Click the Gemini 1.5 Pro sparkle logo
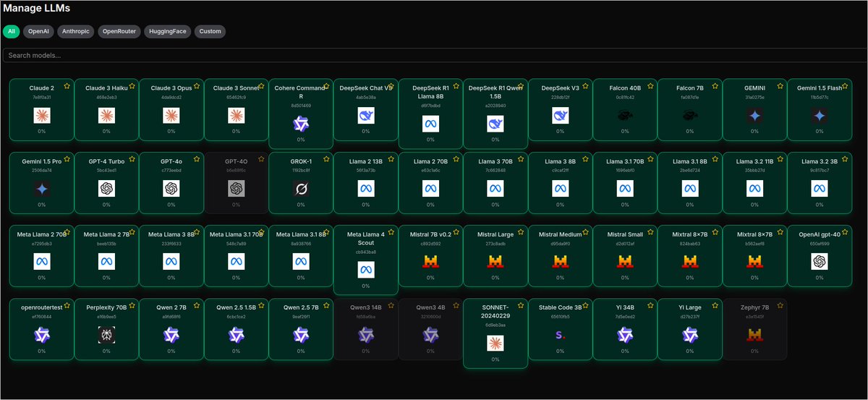Viewport: 868px width, 400px height. click(41, 188)
